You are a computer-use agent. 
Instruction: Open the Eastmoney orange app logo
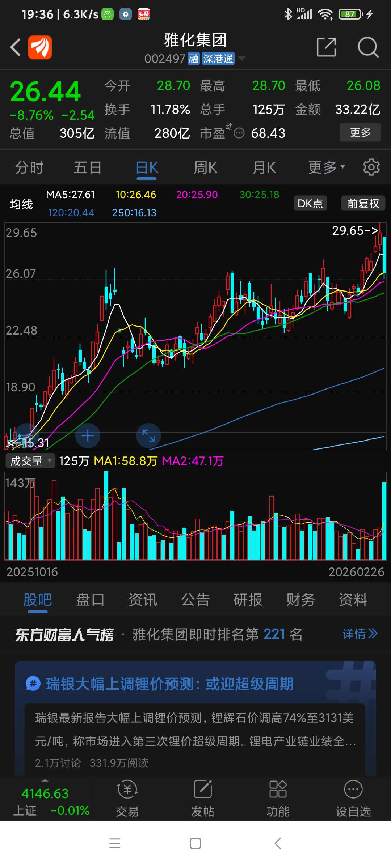click(x=40, y=47)
